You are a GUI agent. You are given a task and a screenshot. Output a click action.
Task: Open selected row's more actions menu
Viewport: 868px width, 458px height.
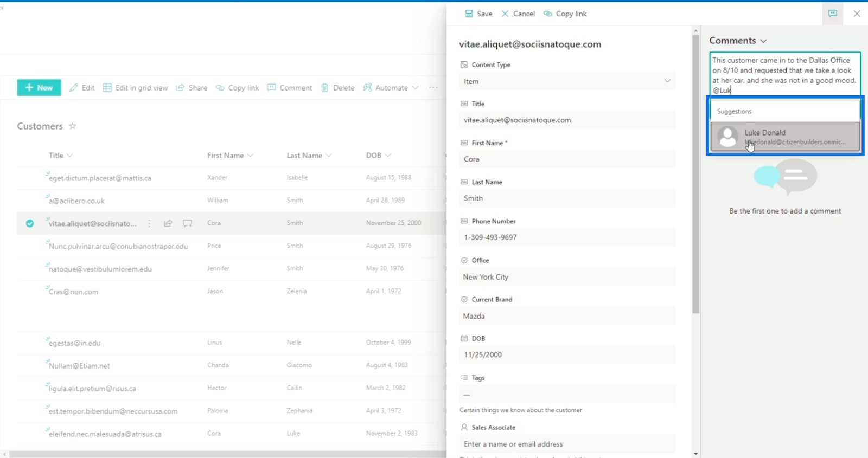pyautogui.click(x=150, y=223)
